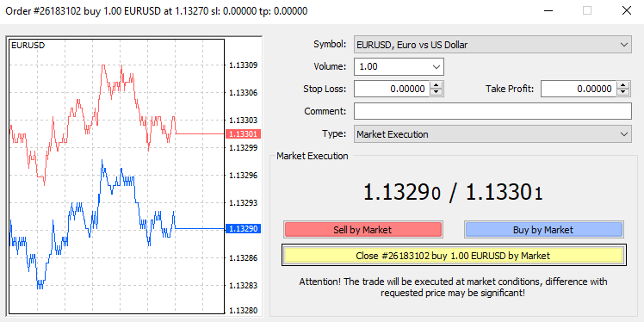Click the 1.13280 price axis label

tap(243, 310)
